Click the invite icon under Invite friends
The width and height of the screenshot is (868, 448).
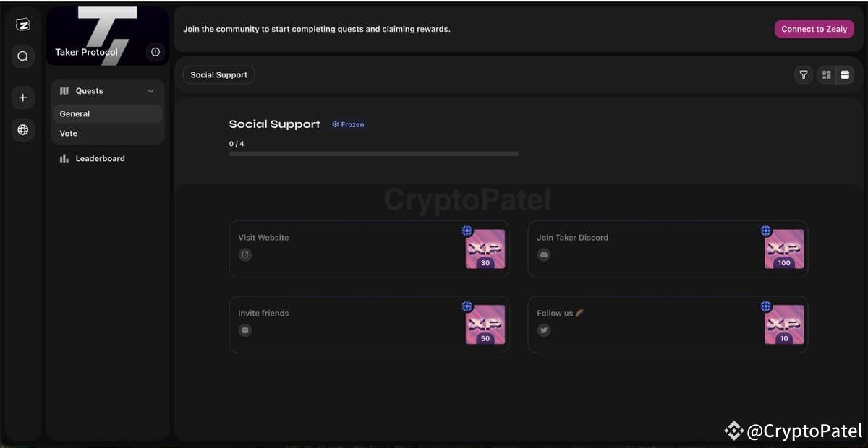[x=245, y=330]
